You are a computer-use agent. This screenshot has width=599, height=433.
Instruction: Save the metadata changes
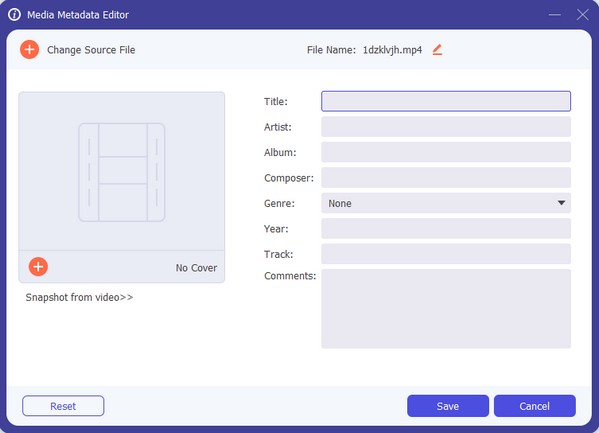[x=448, y=406]
